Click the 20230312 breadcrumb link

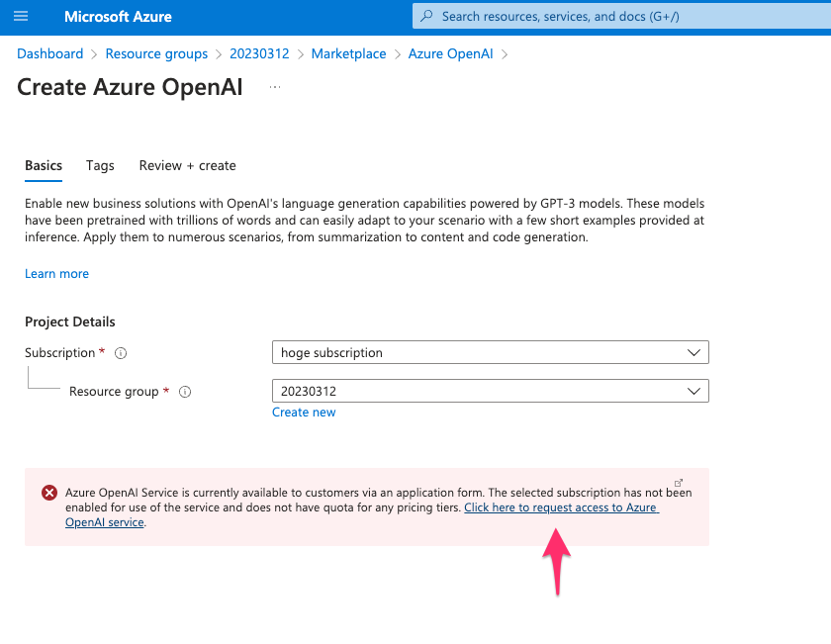(259, 53)
